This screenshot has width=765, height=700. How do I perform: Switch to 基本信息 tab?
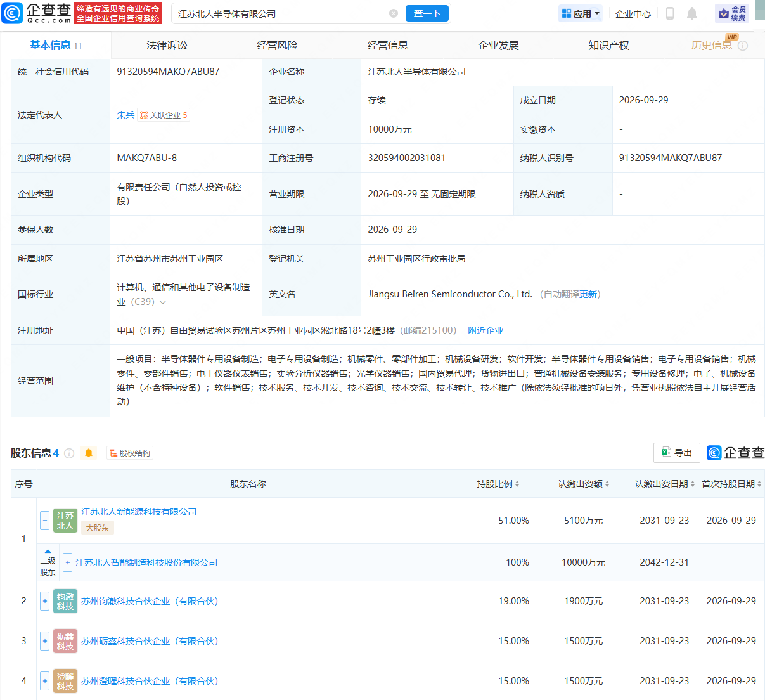click(56, 46)
